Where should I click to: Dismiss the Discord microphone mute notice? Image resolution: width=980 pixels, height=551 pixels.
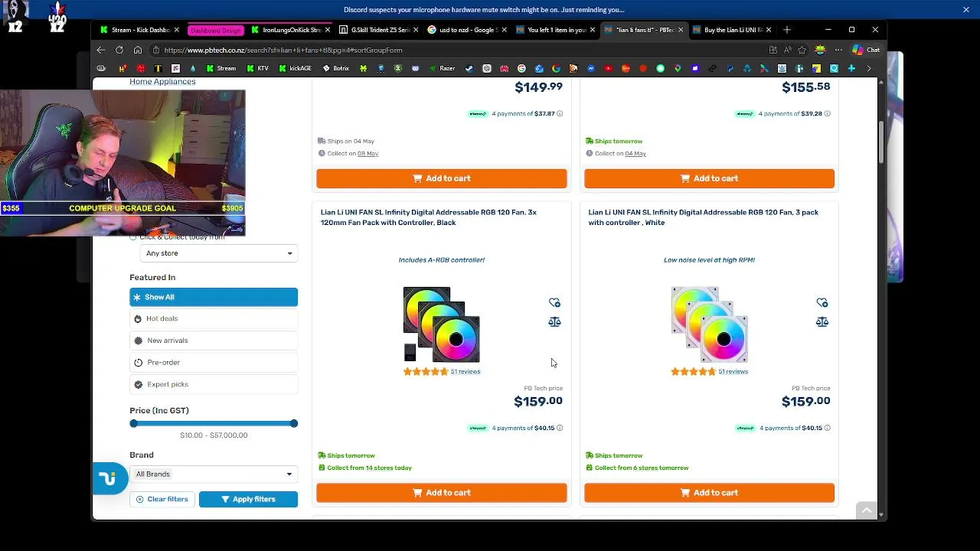[x=966, y=10]
